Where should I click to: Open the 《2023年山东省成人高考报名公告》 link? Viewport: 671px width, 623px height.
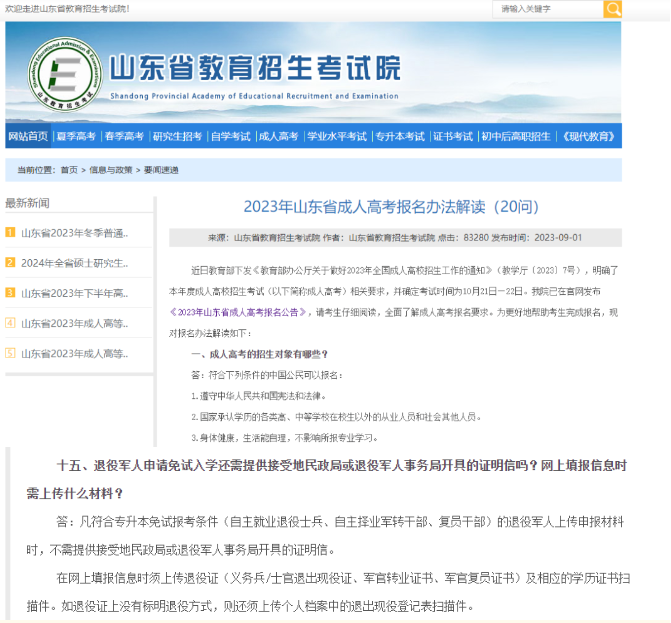pyautogui.click(x=238, y=312)
